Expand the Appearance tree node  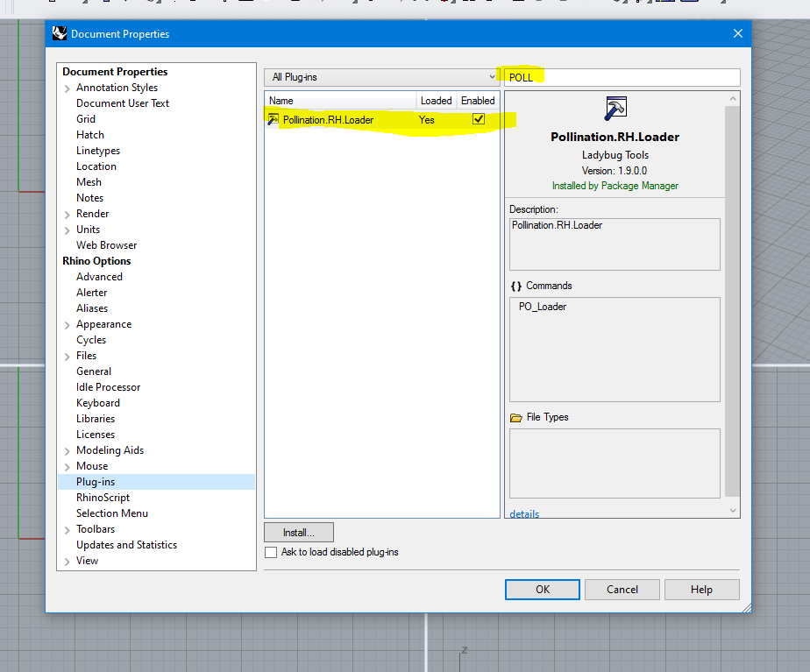click(67, 325)
